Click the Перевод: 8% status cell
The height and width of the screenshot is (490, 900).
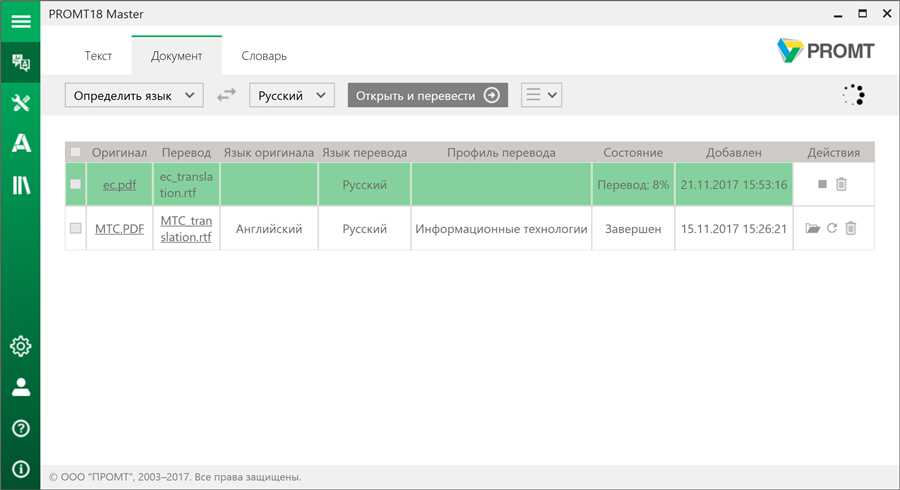(x=633, y=185)
